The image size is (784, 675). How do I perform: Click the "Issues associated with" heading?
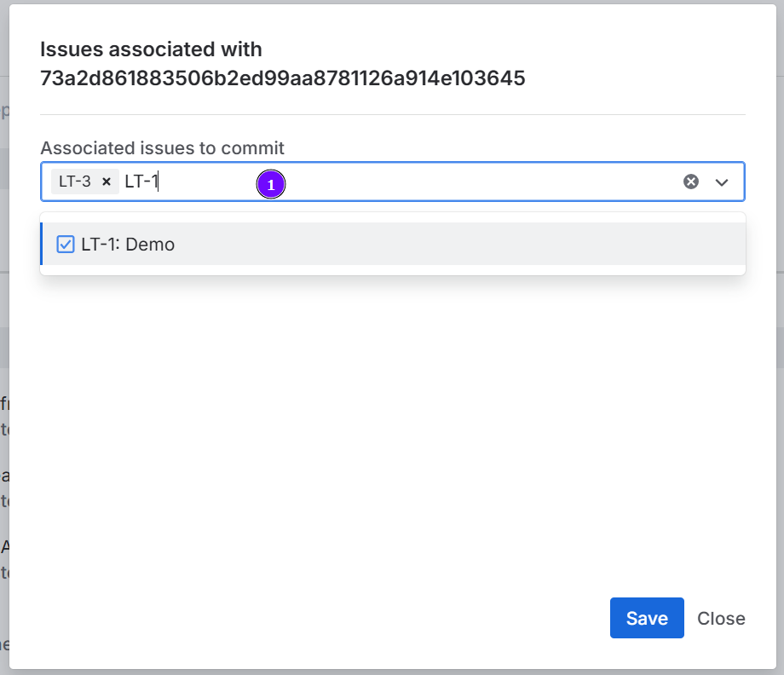coord(151,49)
